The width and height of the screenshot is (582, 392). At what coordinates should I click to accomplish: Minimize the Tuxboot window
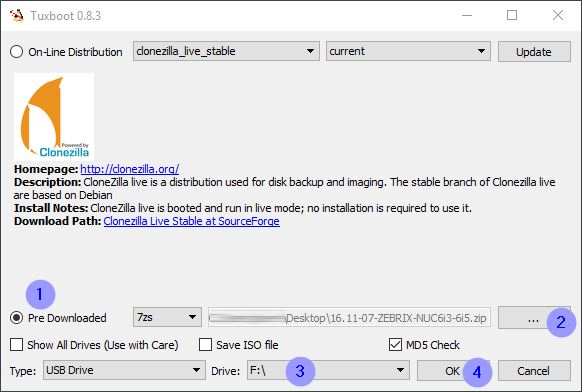click(467, 16)
